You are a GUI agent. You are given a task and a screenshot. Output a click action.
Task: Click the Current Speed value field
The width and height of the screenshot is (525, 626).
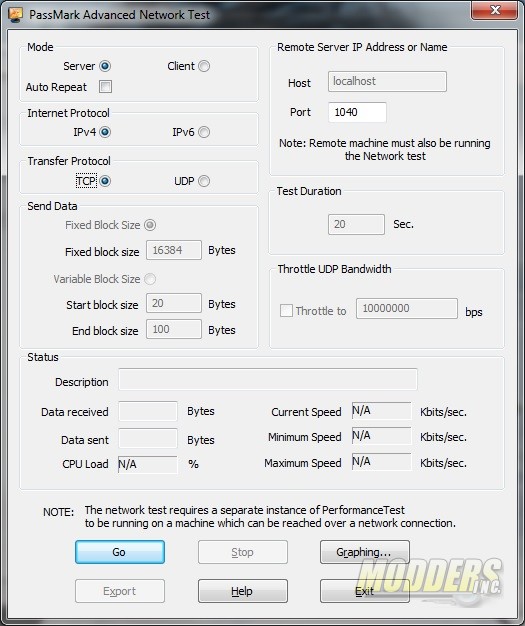point(381,411)
